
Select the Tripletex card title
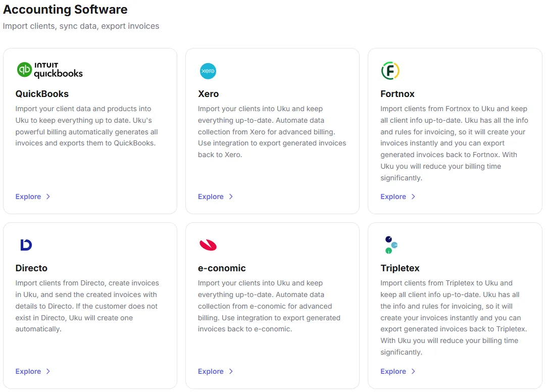point(400,268)
